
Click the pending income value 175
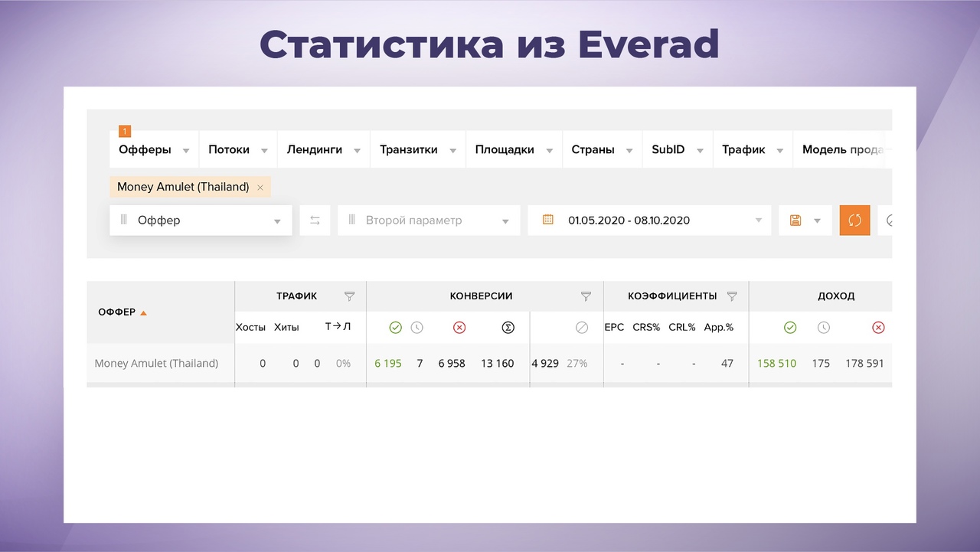pos(821,364)
